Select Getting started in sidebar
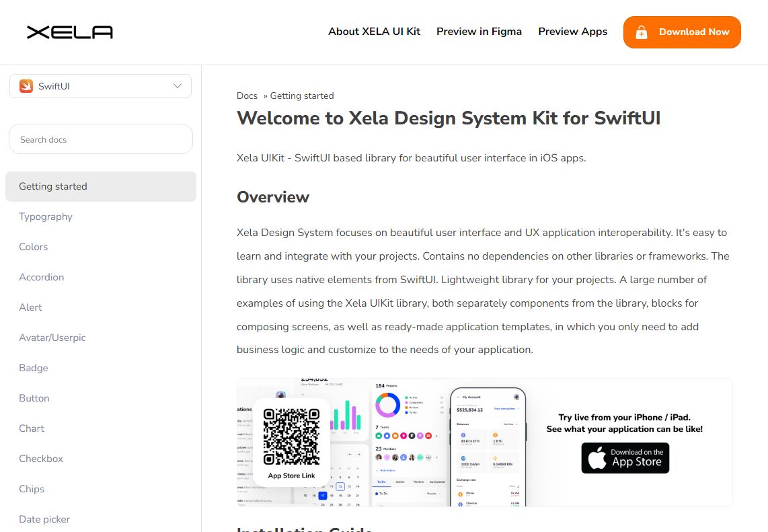Image resolution: width=768 pixels, height=532 pixels. 101,186
